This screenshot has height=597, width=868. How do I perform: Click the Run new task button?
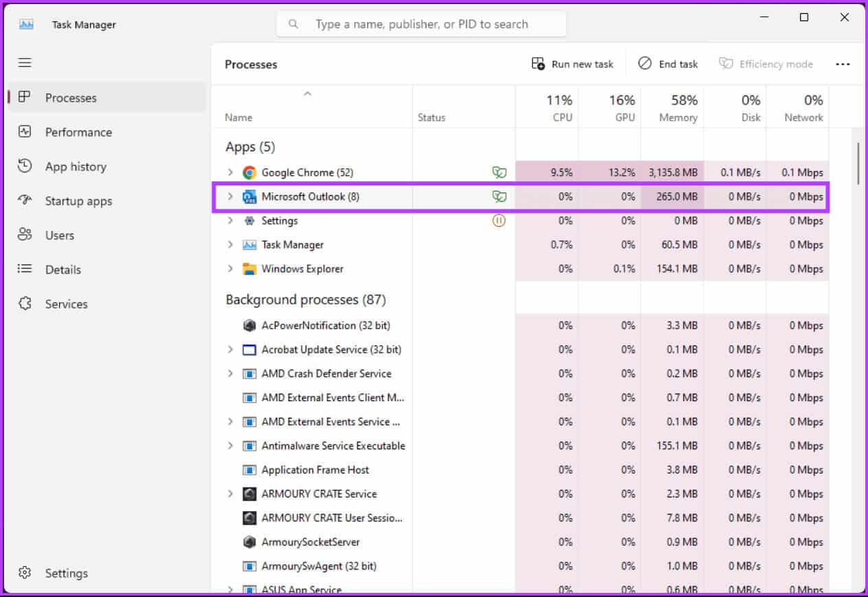(x=573, y=64)
